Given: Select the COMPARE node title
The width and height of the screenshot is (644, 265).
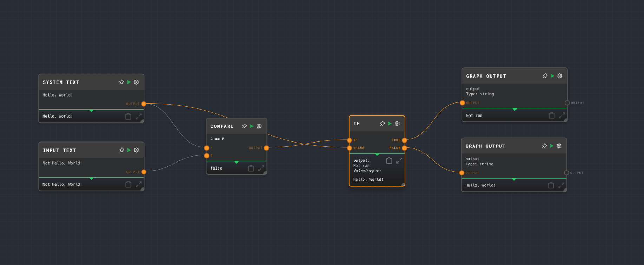Looking at the screenshot, I should point(222,126).
